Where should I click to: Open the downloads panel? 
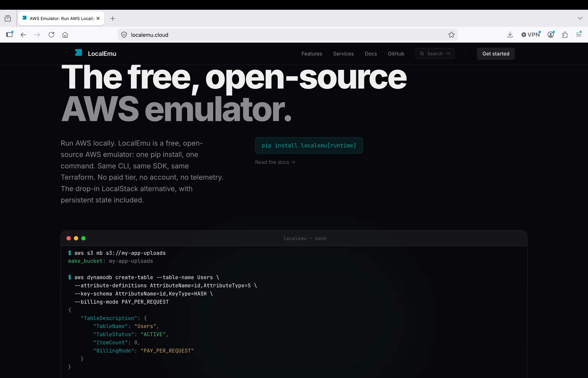tap(510, 35)
